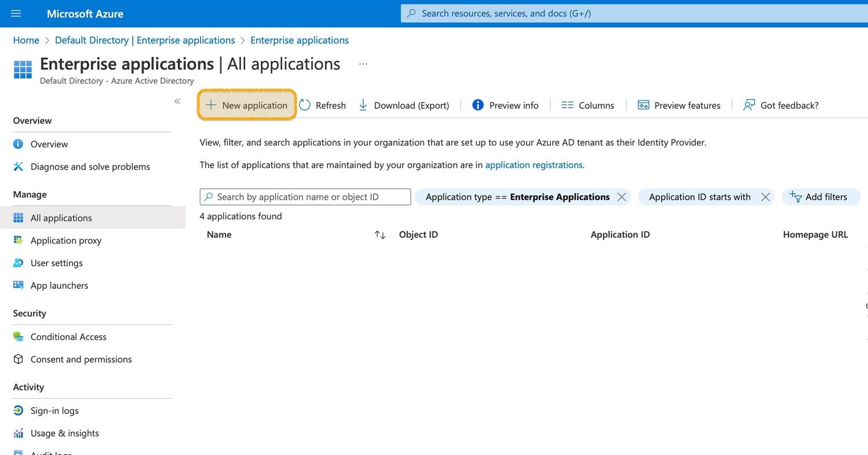Screen dimensions: 868x455
Task: Switch to Sign-in logs
Action: (x=54, y=410)
